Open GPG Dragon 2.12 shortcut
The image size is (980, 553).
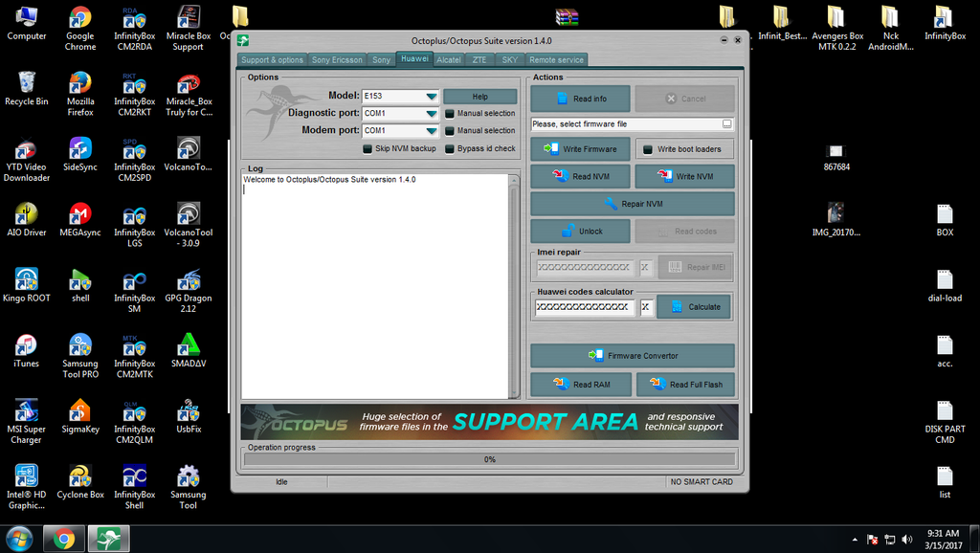[189, 291]
